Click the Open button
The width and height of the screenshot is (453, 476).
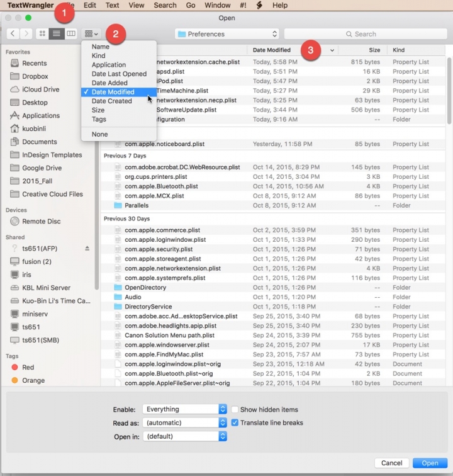point(430,463)
